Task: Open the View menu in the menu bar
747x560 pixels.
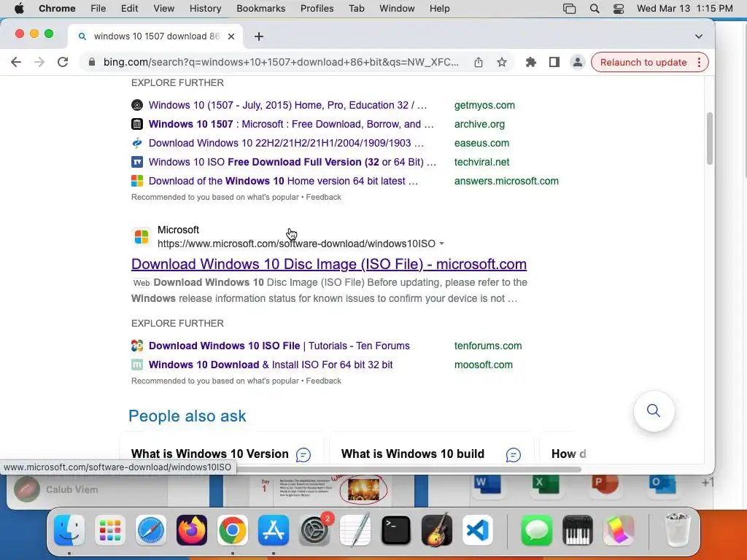Action: coord(164,8)
